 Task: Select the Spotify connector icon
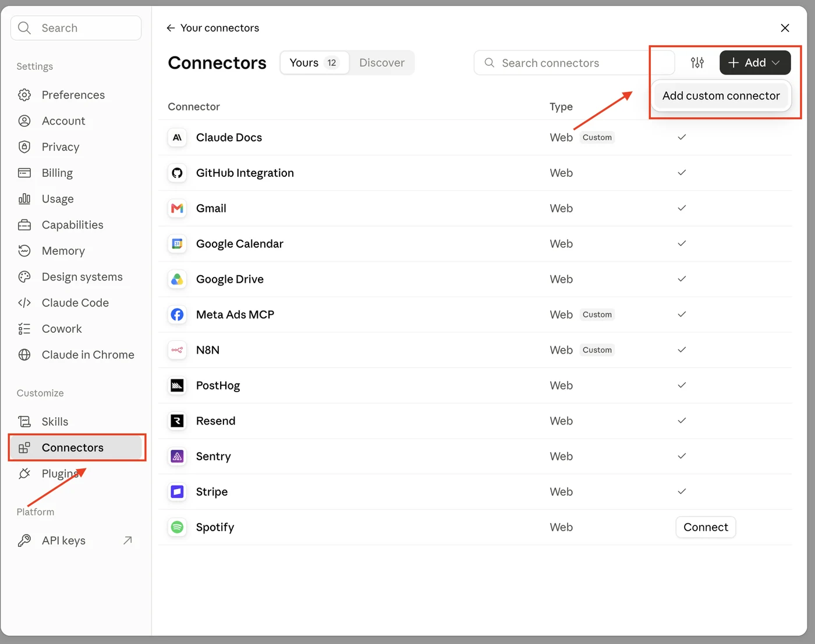click(178, 528)
